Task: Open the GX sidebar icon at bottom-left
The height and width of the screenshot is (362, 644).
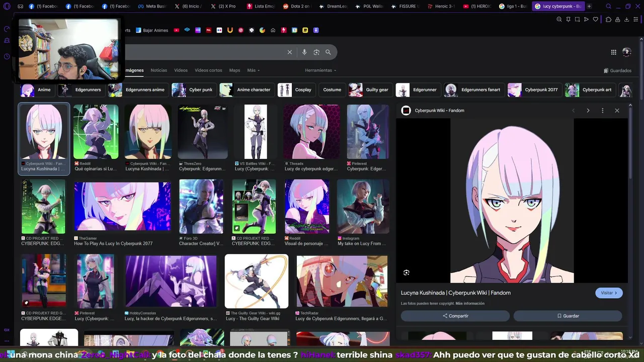Action: pos(7,330)
